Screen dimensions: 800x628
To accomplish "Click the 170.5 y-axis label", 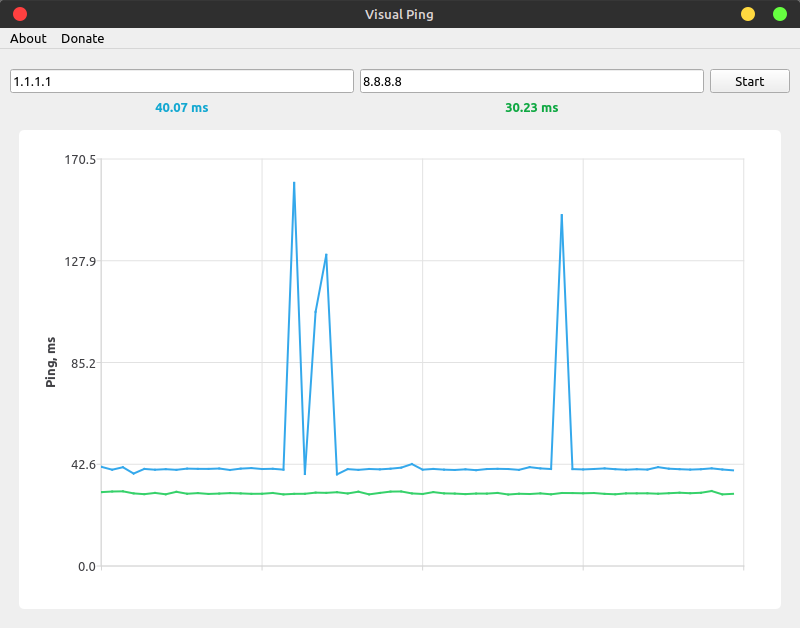I will [79, 159].
